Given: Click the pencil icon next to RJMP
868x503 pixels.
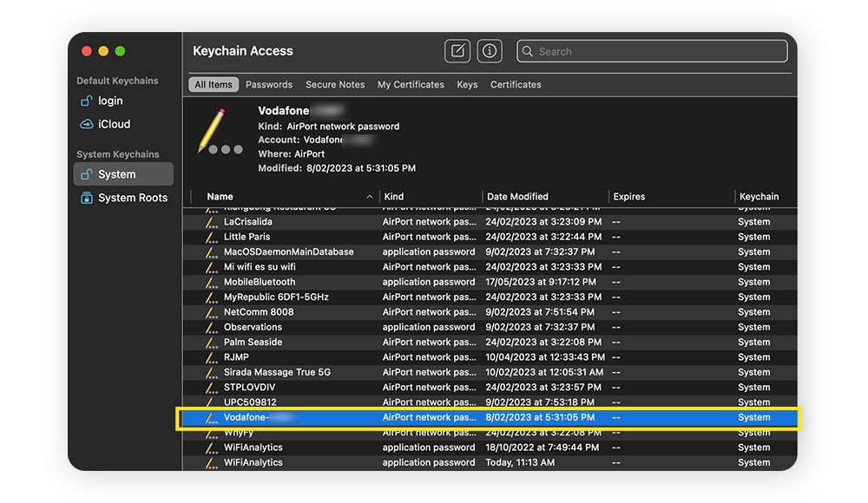Looking at the screenshot, I should 211,357.
